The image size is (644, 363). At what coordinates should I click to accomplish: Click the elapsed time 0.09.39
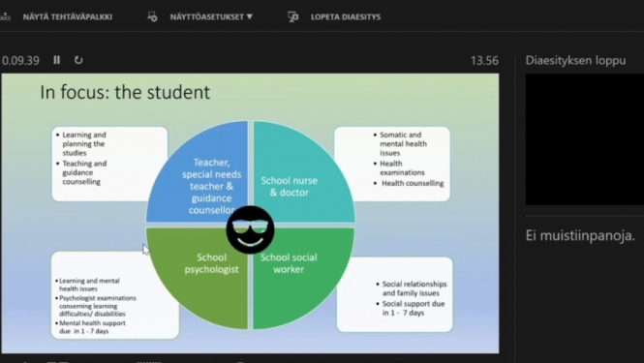[20, 61]
